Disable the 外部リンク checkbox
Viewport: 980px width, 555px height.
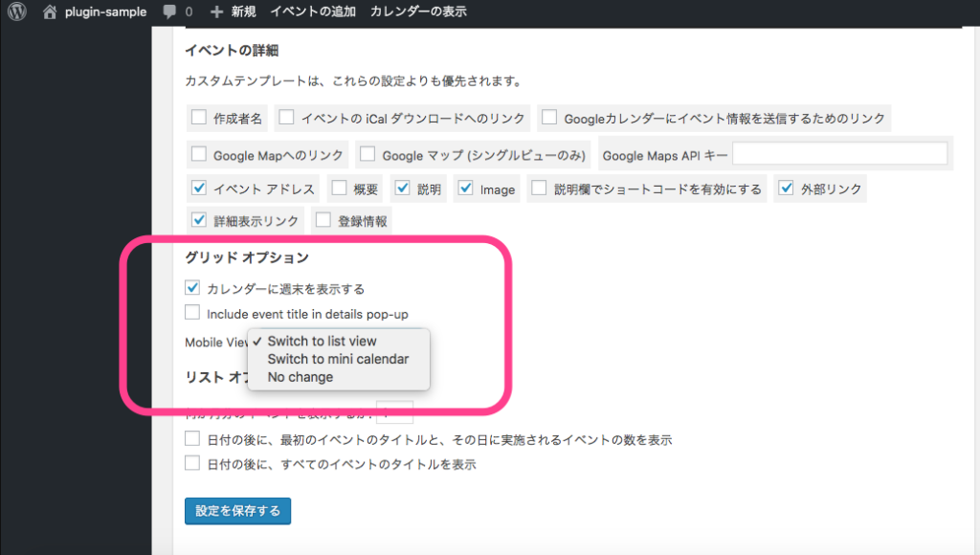(x=785, y=189)
